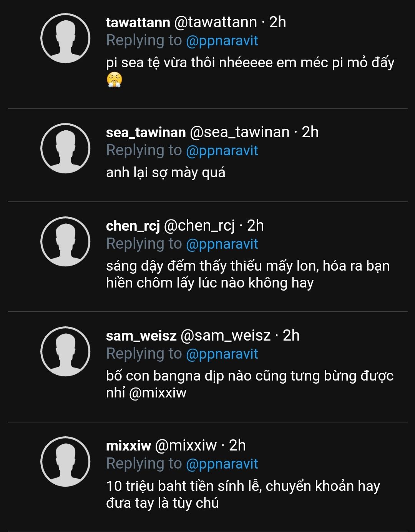Open mixxiw's reply about '10 triệu baht'

coord(243,494)
